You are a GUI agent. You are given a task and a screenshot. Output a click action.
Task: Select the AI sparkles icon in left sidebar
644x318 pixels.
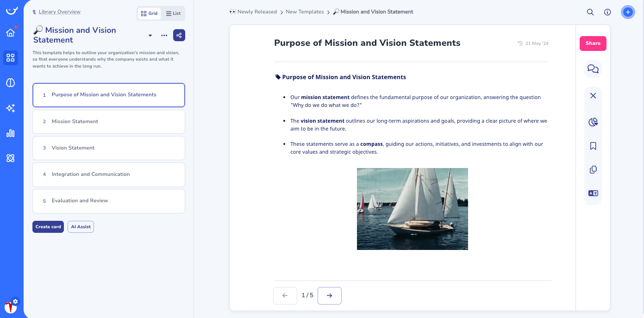[11, 108]
